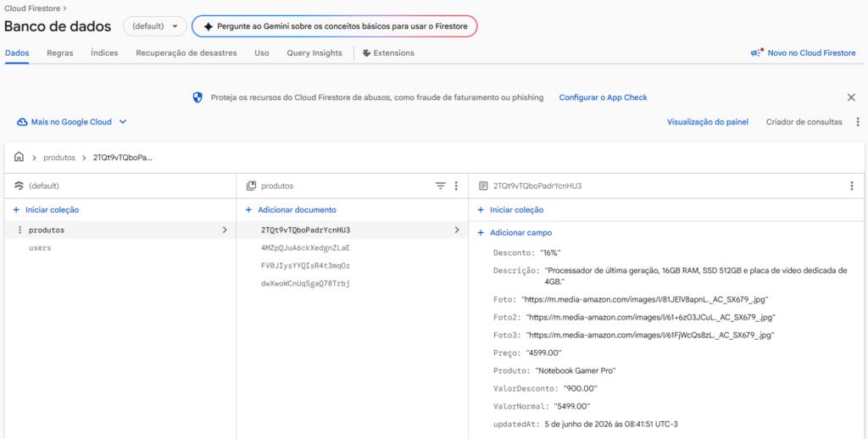Switch to the Regras tab

coord(60,53)
